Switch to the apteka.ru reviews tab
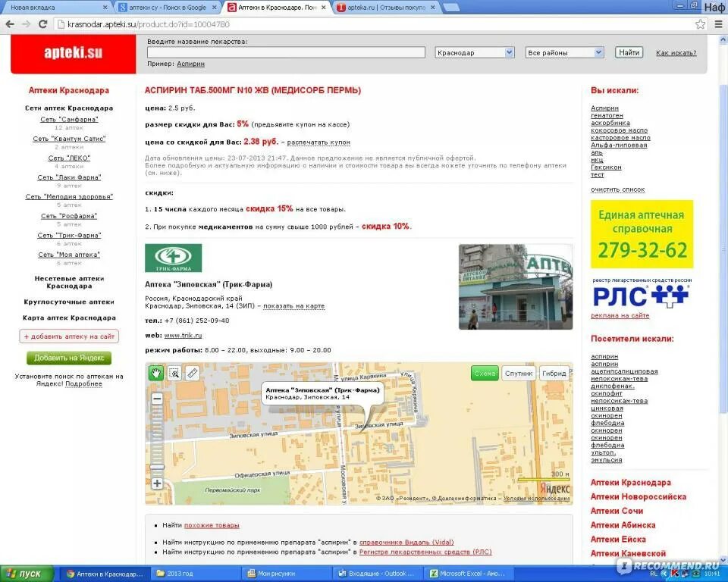The image size is (728, 582). click(x=383, y=8)
